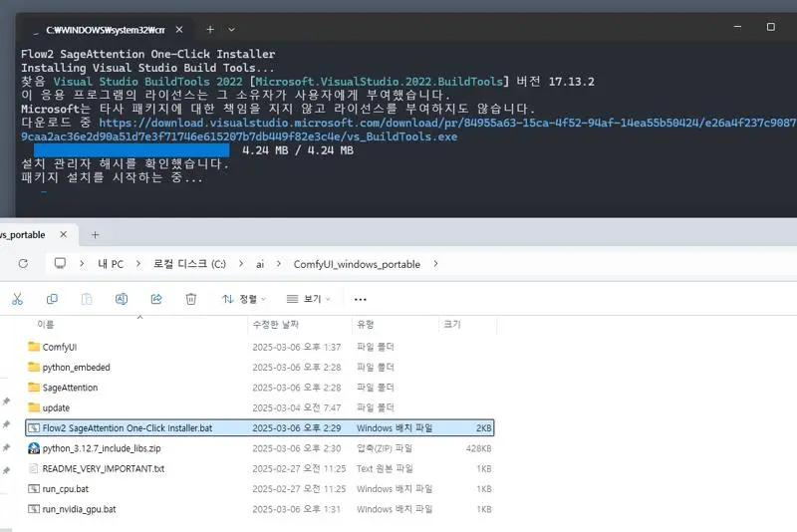Sort files by the 유형 column header
Image resolution: width=797 pixels, height=532 pixels.
pyautogui.click(x=365, y=324)
